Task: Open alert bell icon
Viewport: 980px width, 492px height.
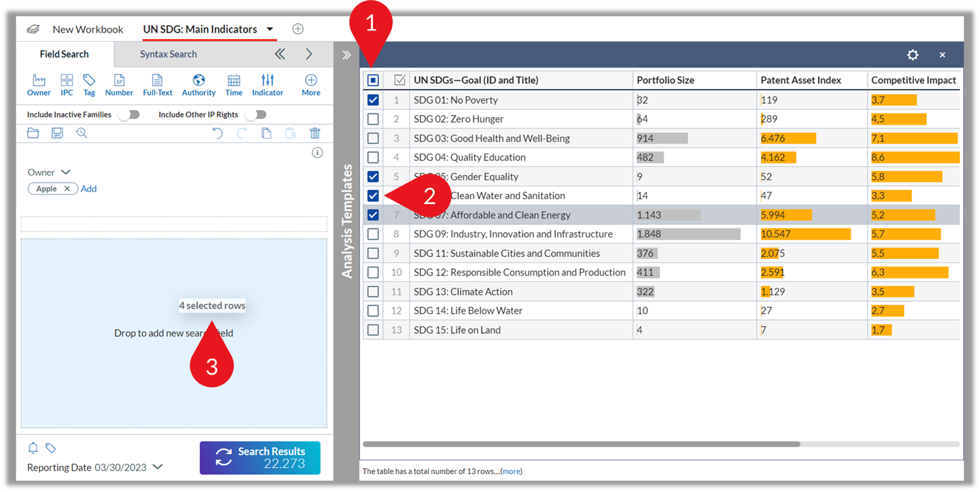Action: pyautogui.click(x=33, y=448)
